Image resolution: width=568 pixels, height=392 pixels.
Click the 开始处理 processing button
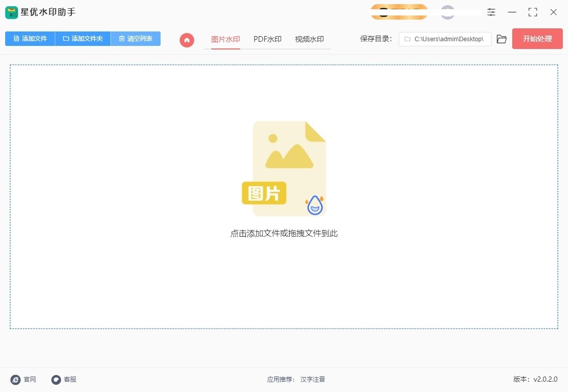pyautogui.click(x=537, y=39)
